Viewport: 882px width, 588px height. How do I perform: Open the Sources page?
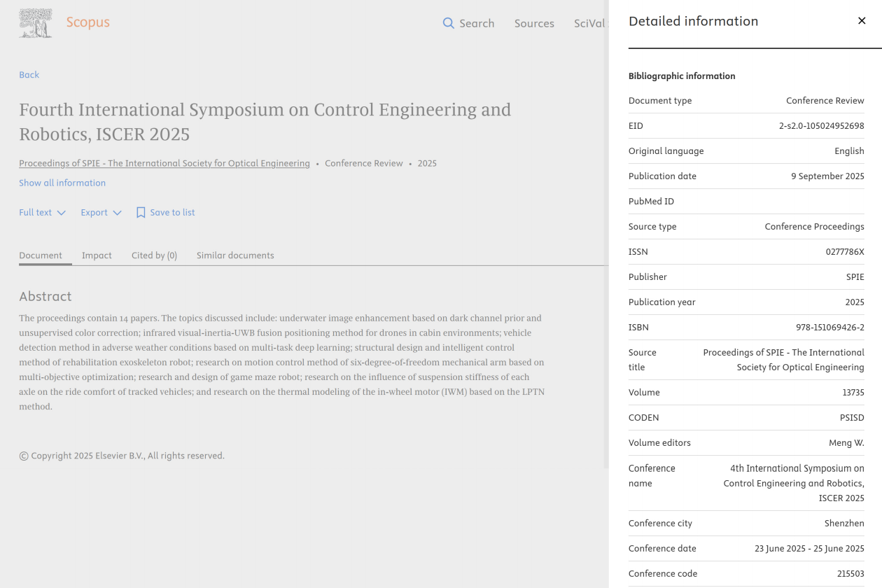534,23
